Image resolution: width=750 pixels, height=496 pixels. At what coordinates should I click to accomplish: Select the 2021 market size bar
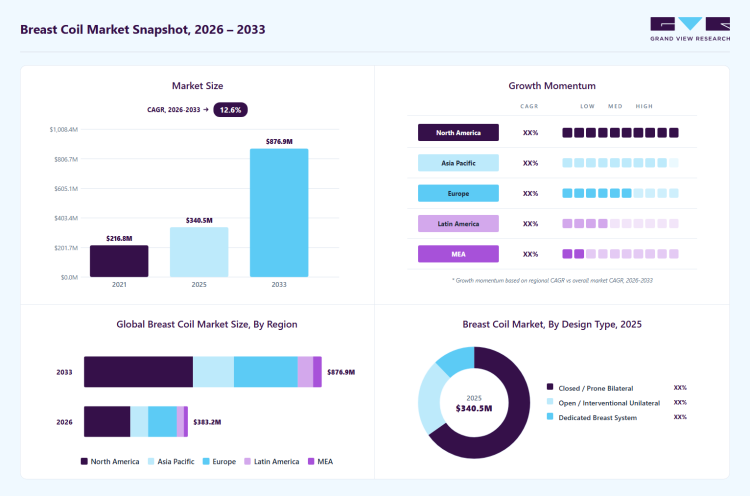tap(119, 261)
